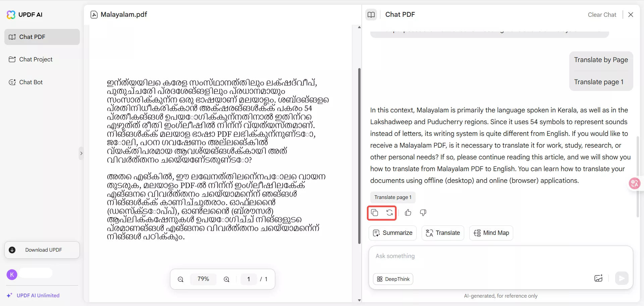The height and width of the screenshot is (306, 644).
Task: Type a question in Ask something field
Action: 470,256
